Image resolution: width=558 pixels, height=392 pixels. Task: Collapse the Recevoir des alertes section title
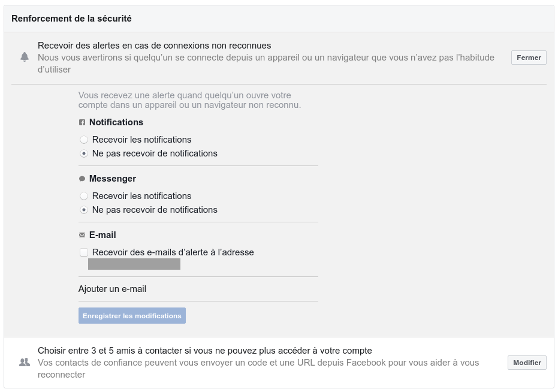pos(155,46)
